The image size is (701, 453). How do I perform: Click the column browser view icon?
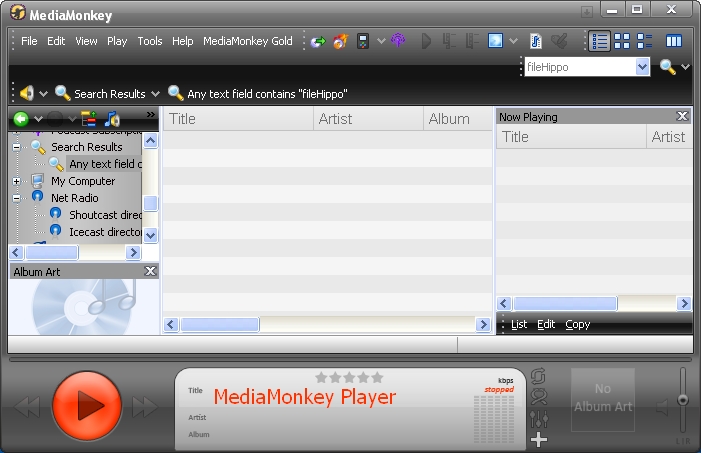(674, 41)
